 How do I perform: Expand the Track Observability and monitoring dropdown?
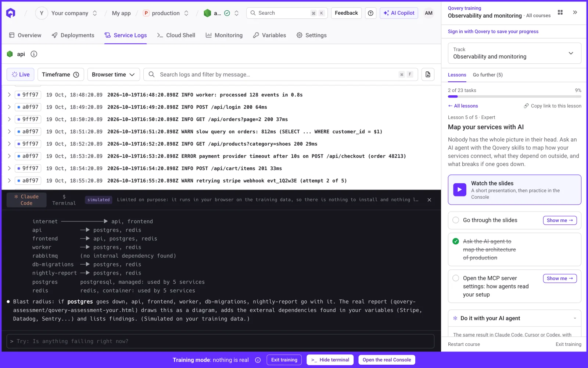click(514, 53)
